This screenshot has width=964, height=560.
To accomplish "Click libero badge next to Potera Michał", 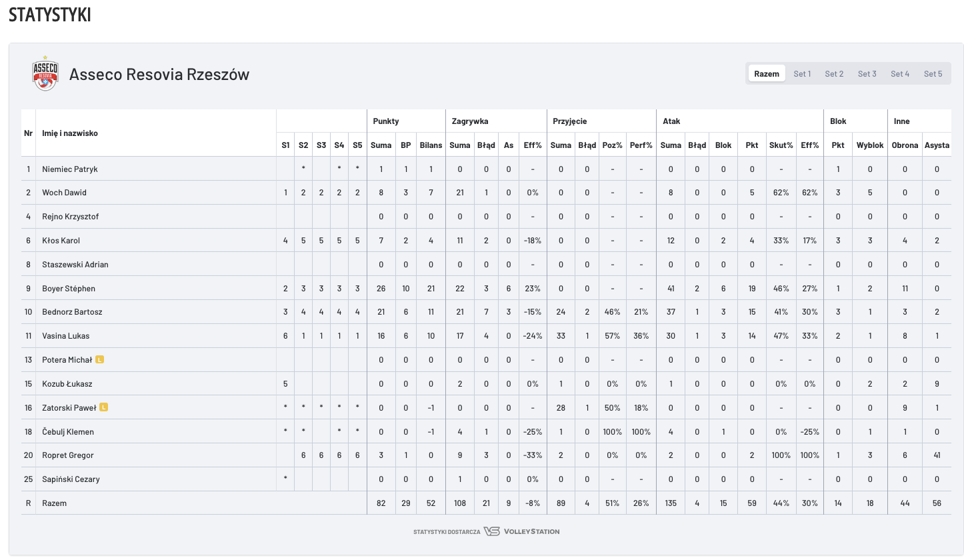I will click(x=99, y=360).
